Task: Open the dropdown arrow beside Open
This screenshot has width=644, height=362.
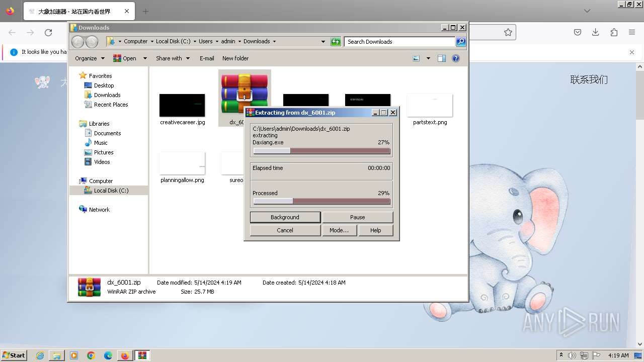Action: (x=145, y=58)
